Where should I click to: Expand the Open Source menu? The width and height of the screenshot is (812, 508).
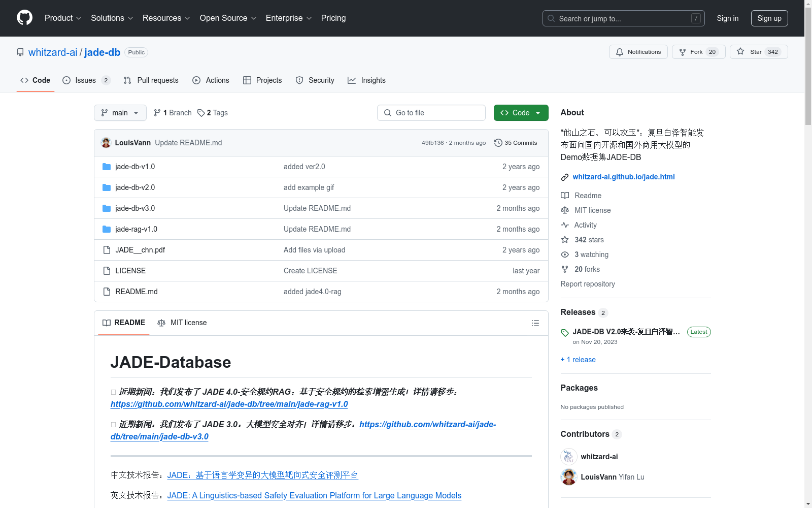tap(228, 18)
